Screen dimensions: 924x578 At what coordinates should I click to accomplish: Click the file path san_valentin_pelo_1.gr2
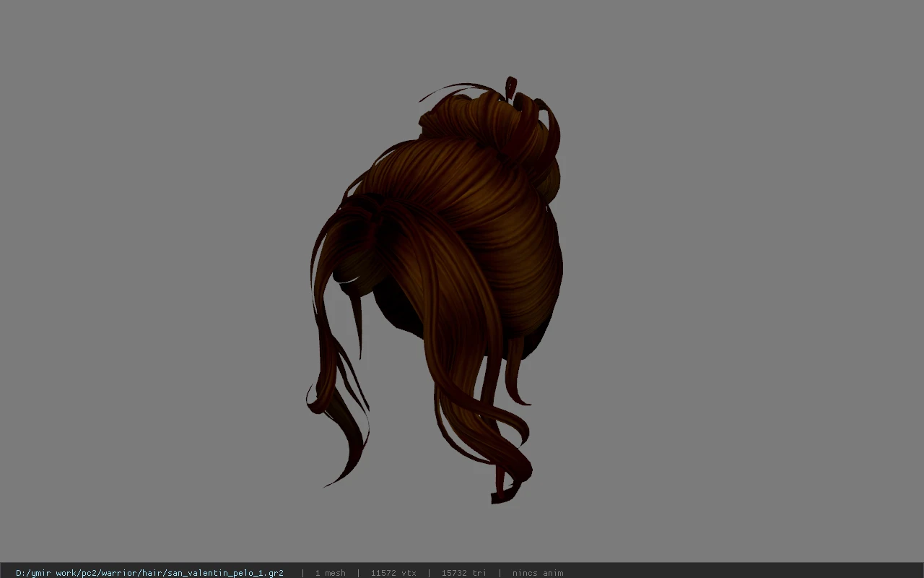(149, 573)
